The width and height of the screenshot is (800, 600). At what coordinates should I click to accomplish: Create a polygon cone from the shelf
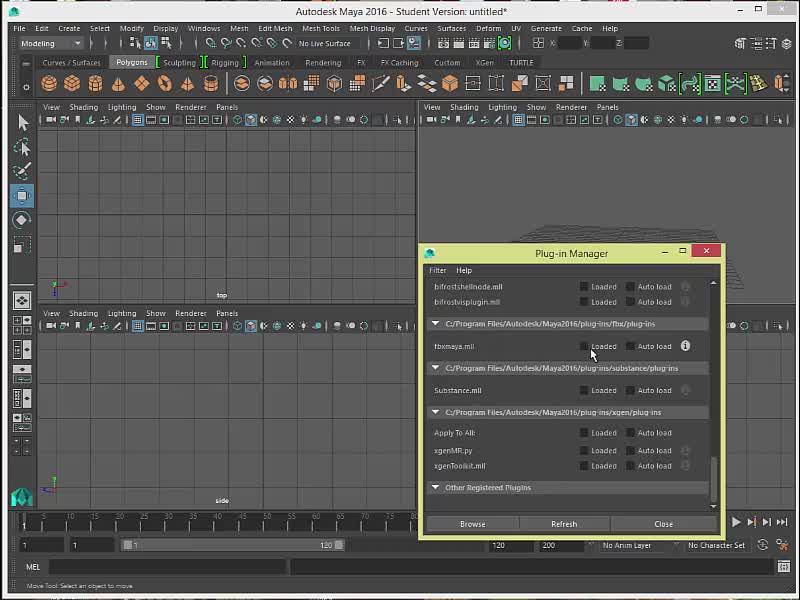(118, 83)
